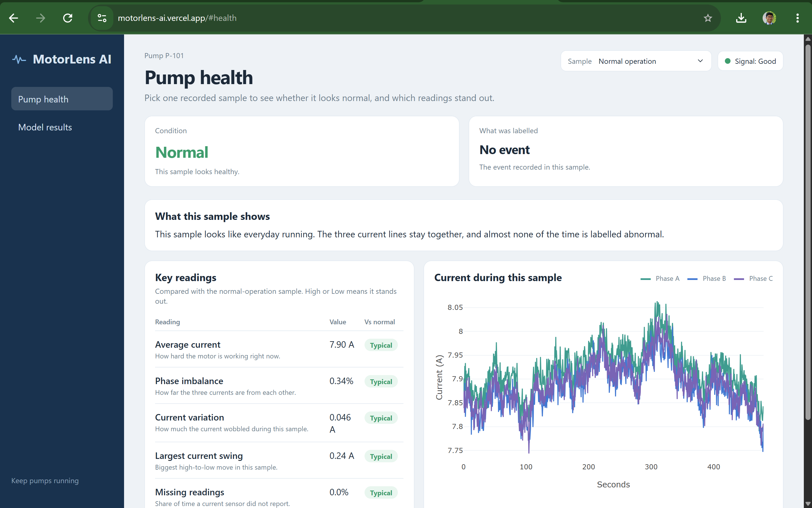Click the Phase imbalance Typical badge
Screen dimensions: 812x508
click(x=381, y=381)
